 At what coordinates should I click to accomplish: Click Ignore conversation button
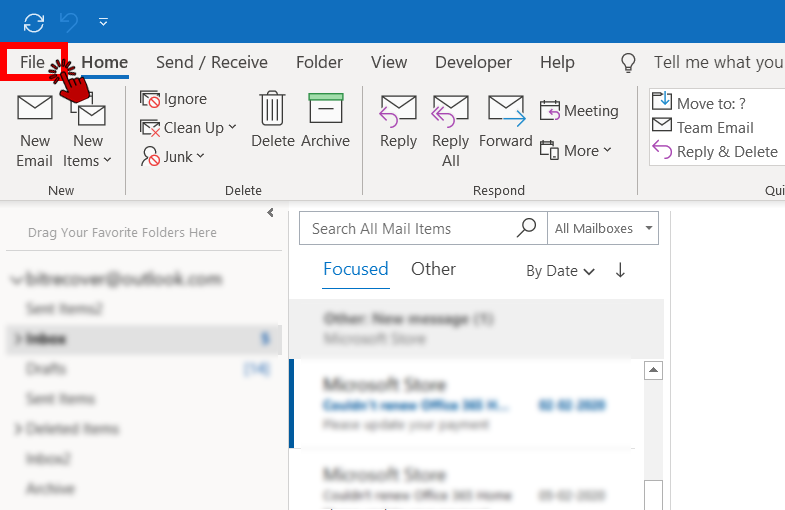[x=173, y=99]
